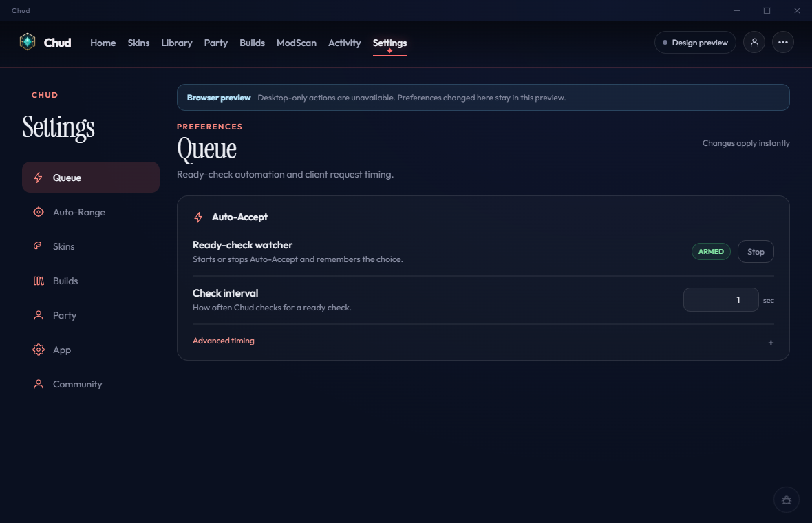Switch to the top Builds tab
812x523 pixels.
coord(252,43)
